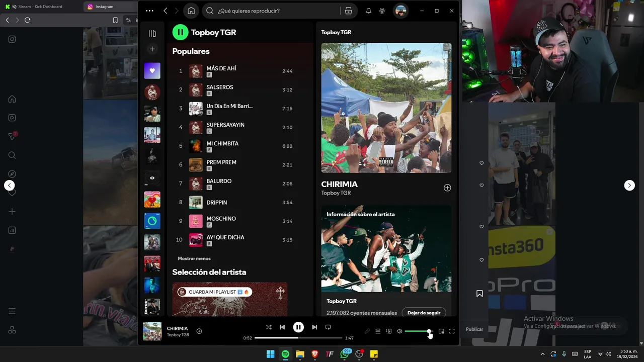This screenshot has width=644, height=362.
Task: Open the Liked Songs purple heart playlist
Action: tap(152, 71)
